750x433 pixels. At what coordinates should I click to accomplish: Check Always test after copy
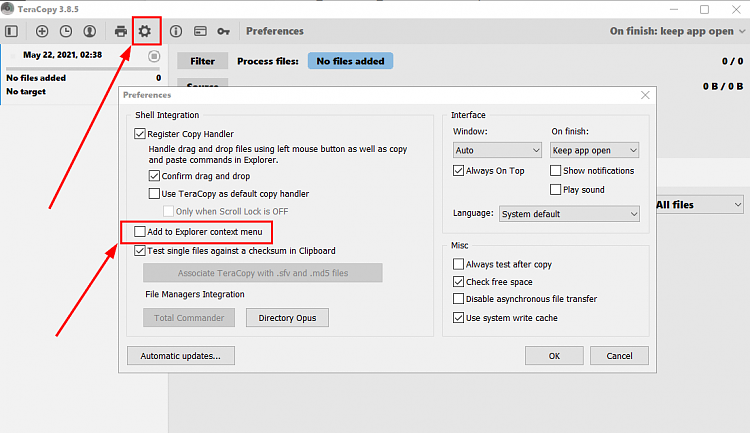point(458,264)
